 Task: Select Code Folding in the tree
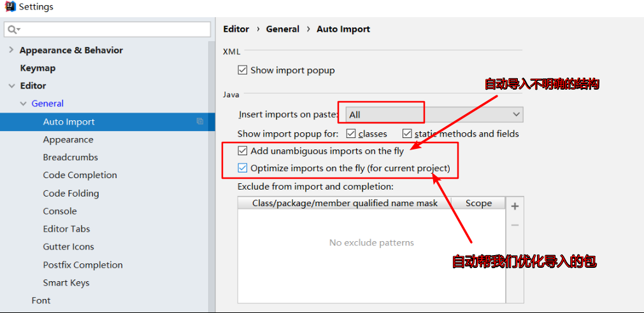[x=71, y=193]
